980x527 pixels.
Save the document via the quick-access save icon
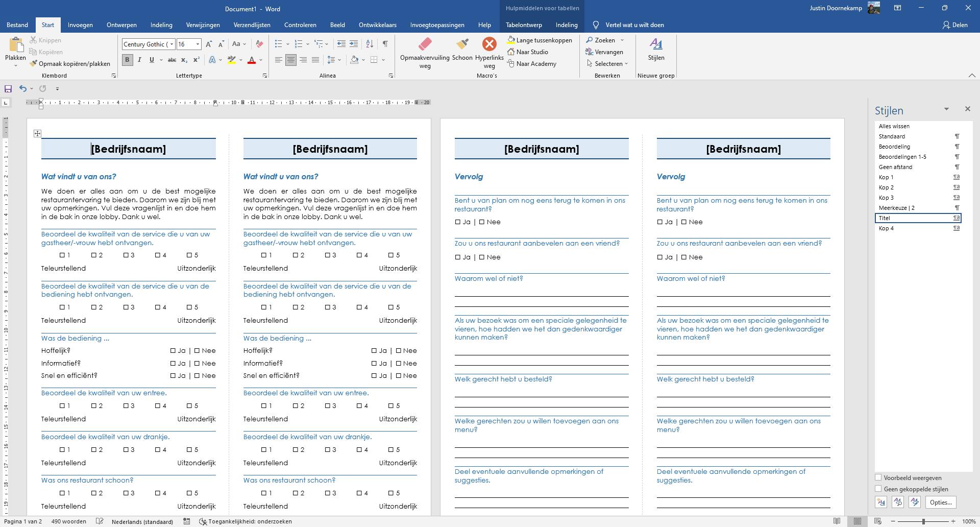tap(8, 89)
